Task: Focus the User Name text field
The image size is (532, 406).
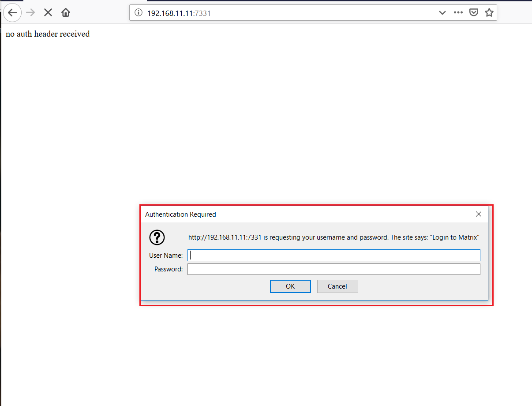Action: coord(333,255)
